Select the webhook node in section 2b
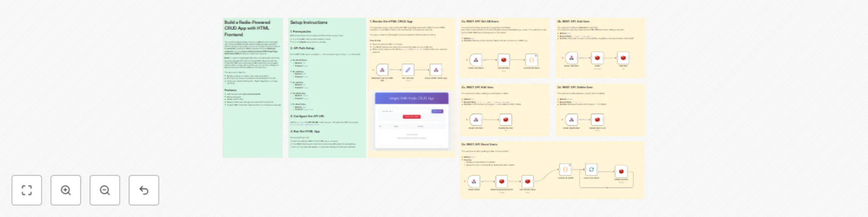The image size is (868, 217). click(571, 58)
